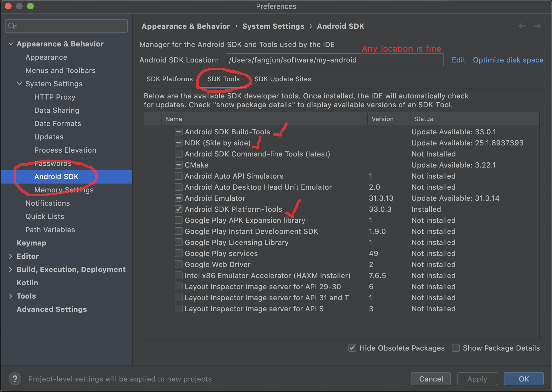Click Appearance & Behavior breadcrumb

186,26
